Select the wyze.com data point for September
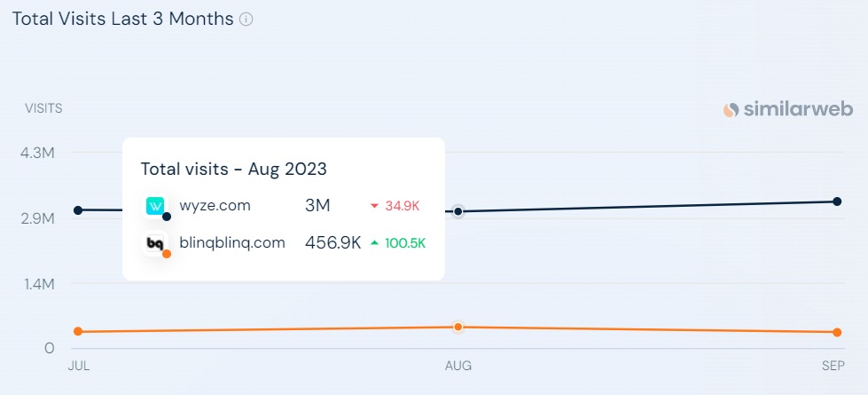Screen dimensions: 868x395 837,201
